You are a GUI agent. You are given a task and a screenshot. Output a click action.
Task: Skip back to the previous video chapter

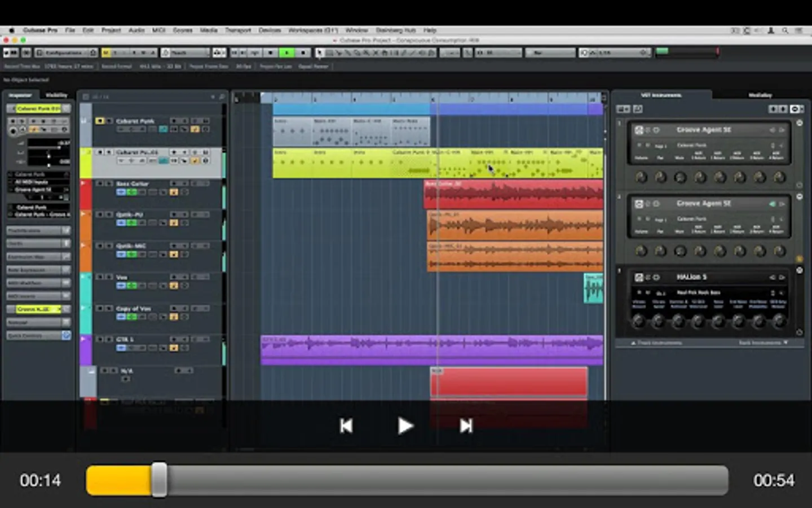point(346,426)
